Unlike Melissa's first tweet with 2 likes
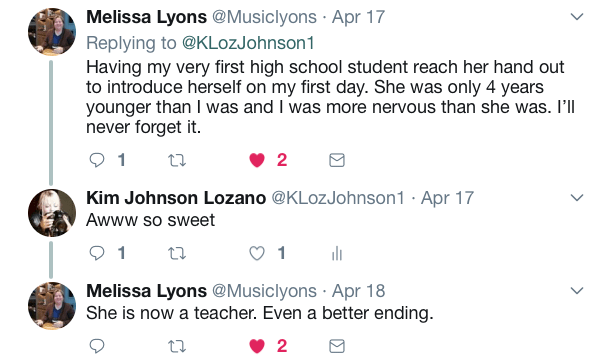 (x=257, y=160)
